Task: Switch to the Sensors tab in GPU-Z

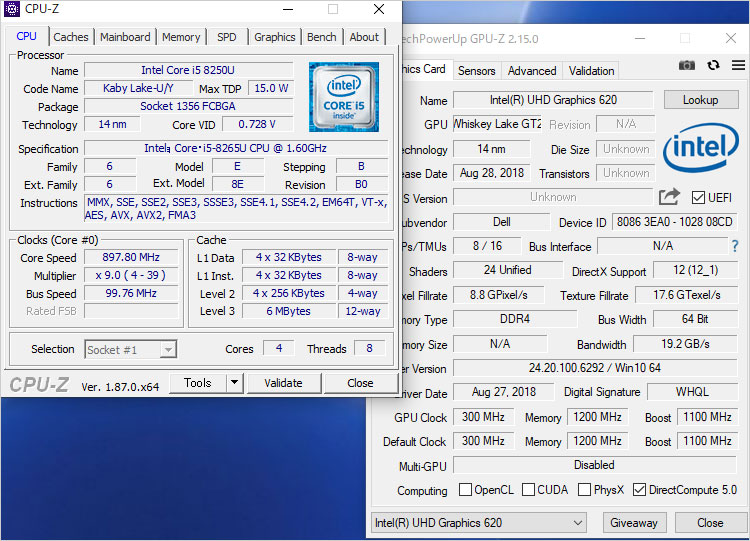Action: click(x=476, y=71)
